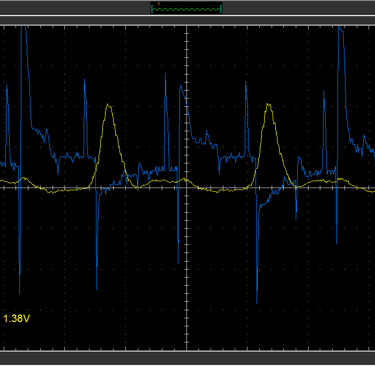Click the blue negative spike just left of center axis
The width and height of the screenshot is (375, 366).
tap(178, 262)
